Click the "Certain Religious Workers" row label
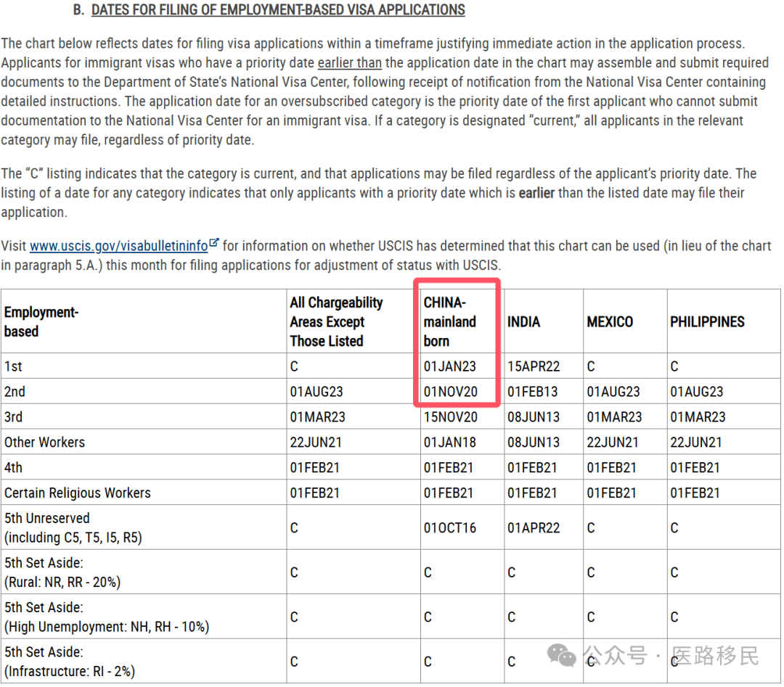 pos(78,493)
